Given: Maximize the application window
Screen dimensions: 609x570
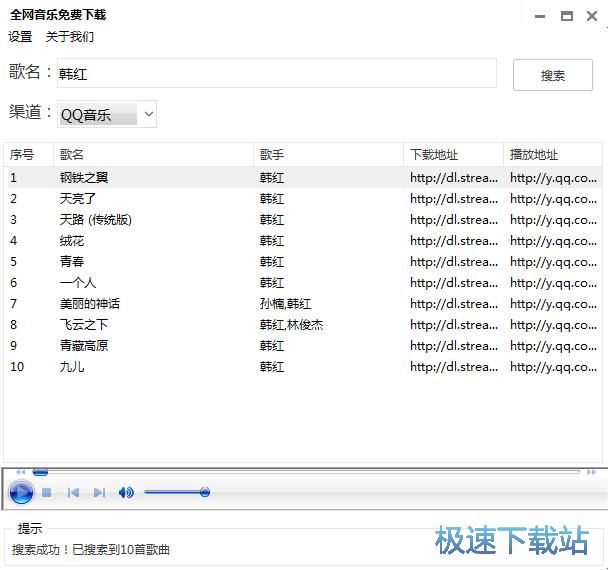Looking at the screenshot, I should pyautogui.click(x=567, y=16).
